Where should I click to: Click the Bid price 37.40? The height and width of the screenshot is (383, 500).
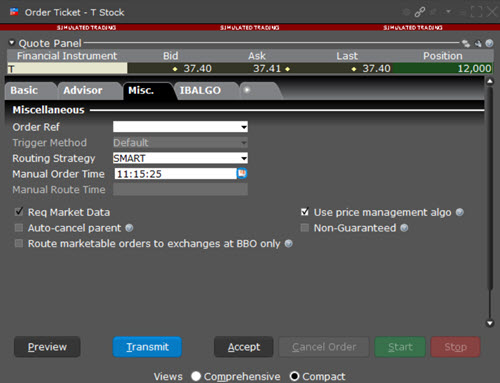pyautogui.click(x=197, y=69)
